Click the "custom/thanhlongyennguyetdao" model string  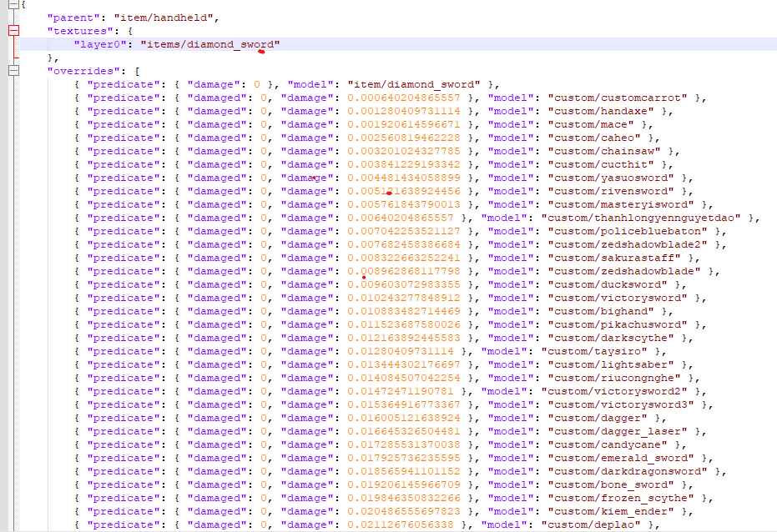point(641,218)
